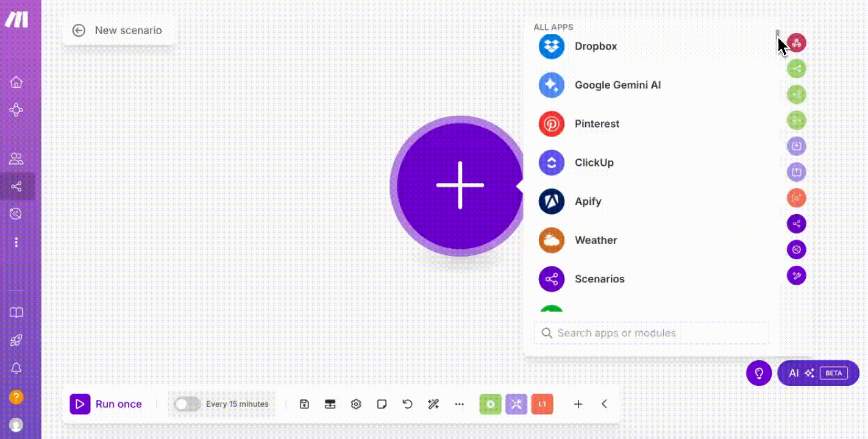Open the Home page in sidebar
This screenshot has height=439, width=868.
click(x=16, y=82)
